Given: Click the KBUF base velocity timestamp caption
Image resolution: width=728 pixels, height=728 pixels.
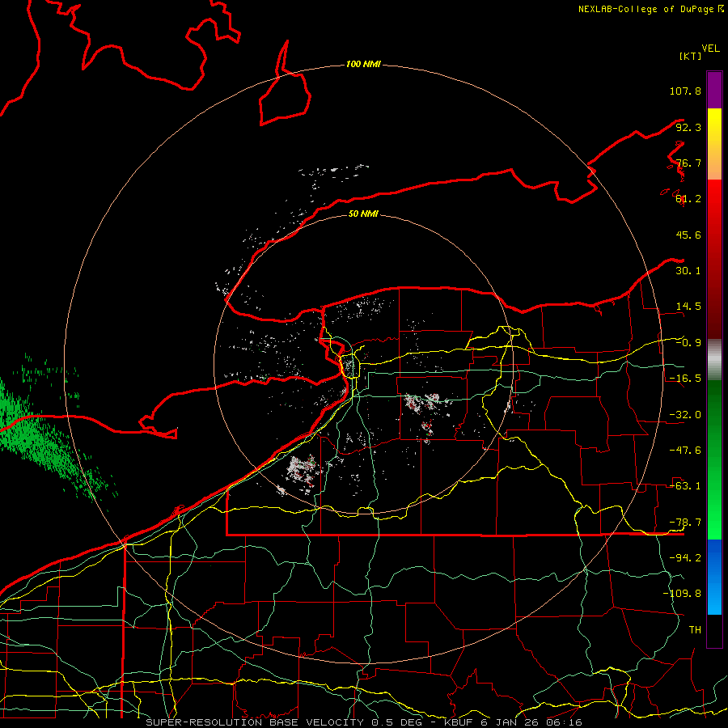Looking at the screenshot, I should (x=364, y=722).
